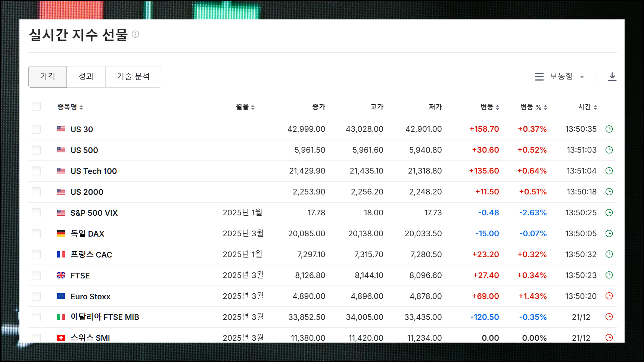Click the red clock icon in the 스위스 SMI row
This screenshot has width=644, height=362.
point(609,338)
